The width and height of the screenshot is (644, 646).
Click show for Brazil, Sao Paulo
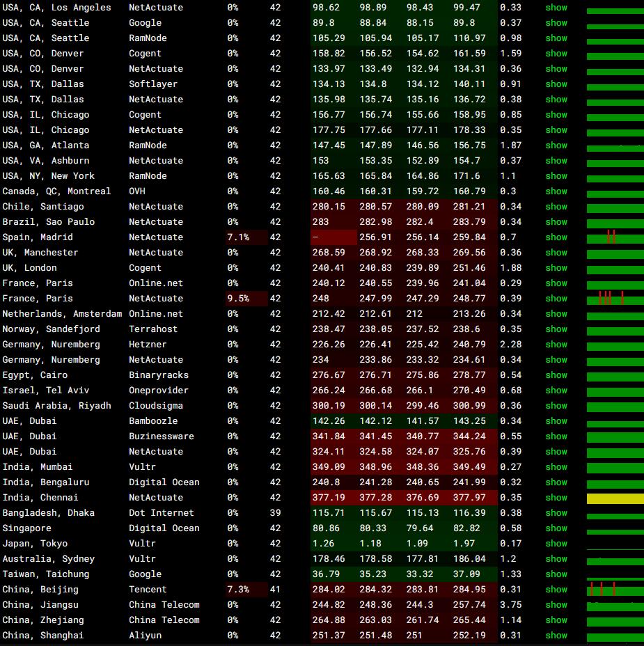556,221
